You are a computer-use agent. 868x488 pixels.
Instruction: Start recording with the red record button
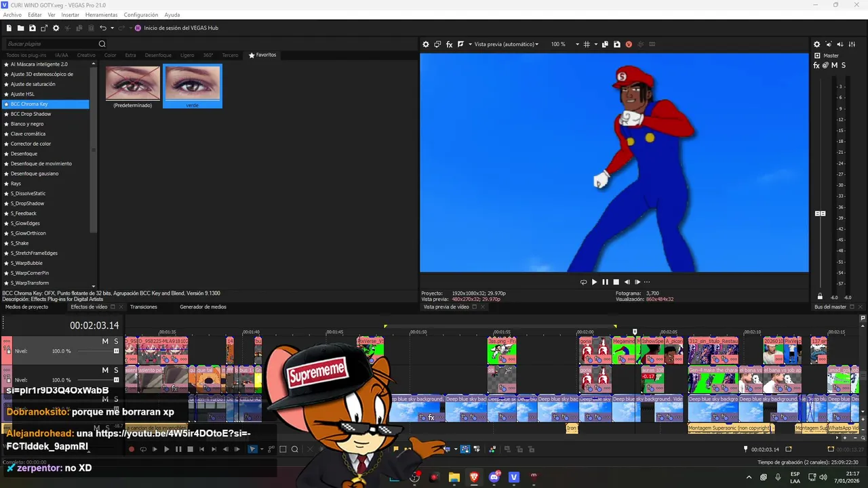click(132, 449)
